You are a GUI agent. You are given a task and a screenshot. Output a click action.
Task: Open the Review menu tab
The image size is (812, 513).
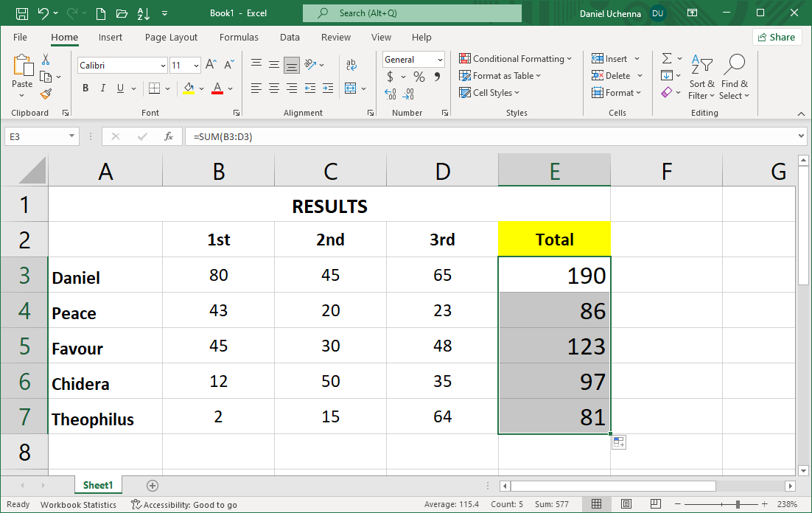(336, 37)
